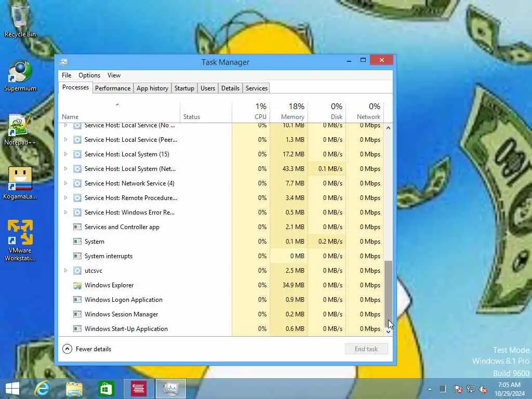Viewport: 532px width, 399px height.
Task: Click the Windows Session Manager icon
Action: (x=77, y=314)
